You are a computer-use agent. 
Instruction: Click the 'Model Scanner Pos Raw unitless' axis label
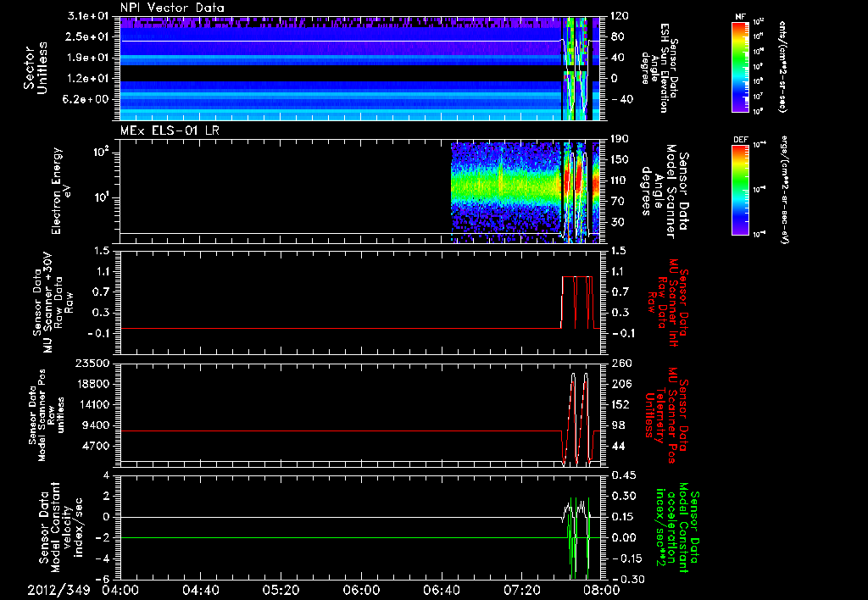click(x=47, y=415)
